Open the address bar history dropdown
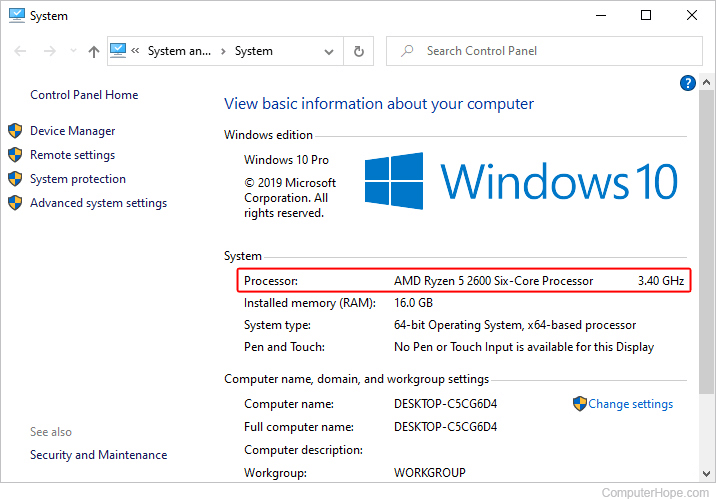The image size is (716, 503). 329,52
